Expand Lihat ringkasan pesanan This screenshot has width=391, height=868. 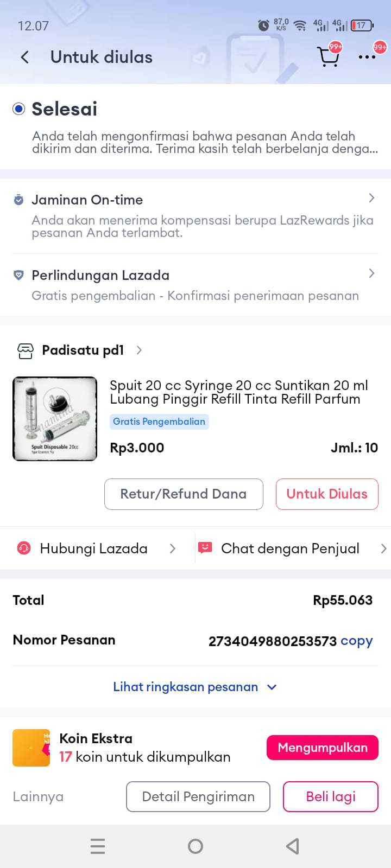(x=195, y=687)
